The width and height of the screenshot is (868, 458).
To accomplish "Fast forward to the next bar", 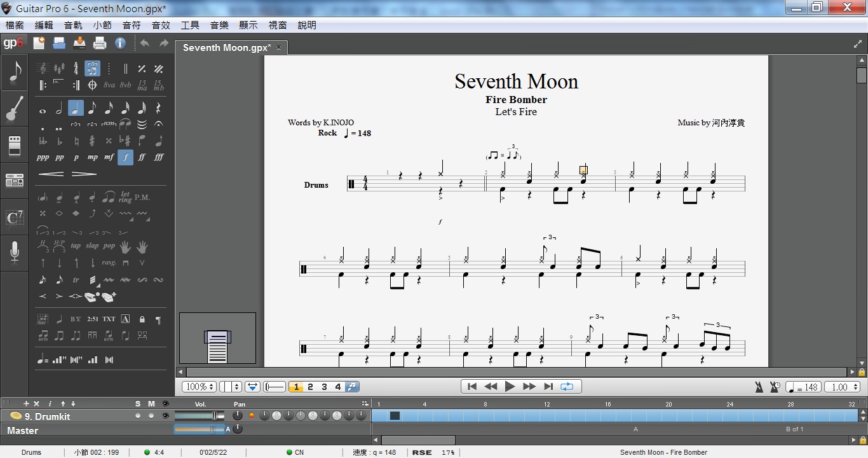I will point(529,387).
